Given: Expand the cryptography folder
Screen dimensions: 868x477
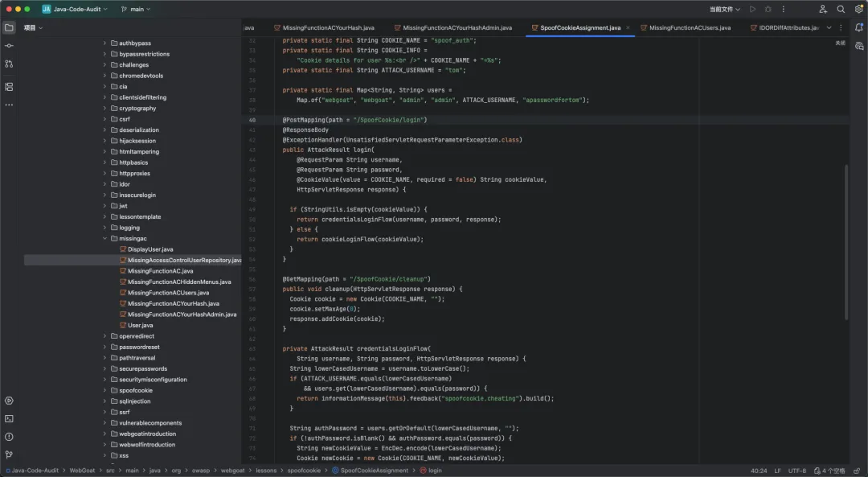Looking at the screenshot, I should [x=104, y=108].
